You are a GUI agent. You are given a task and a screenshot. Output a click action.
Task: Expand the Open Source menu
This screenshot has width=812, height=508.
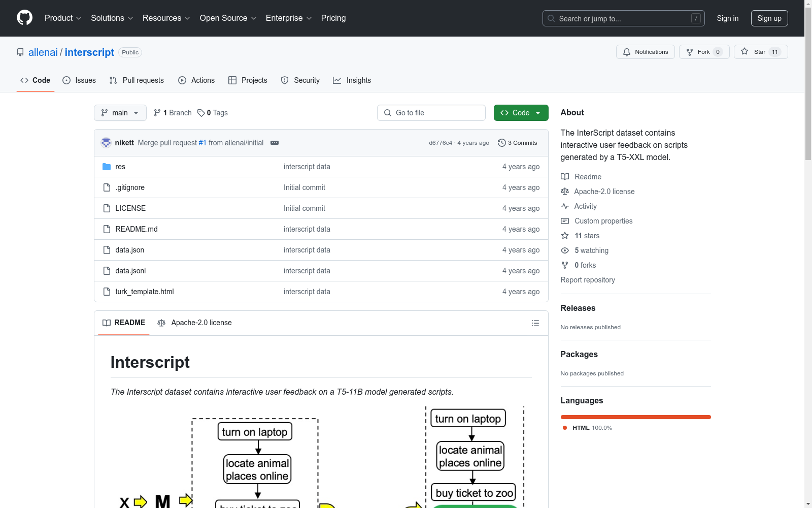pyautogui.click(x=228, y=18)
